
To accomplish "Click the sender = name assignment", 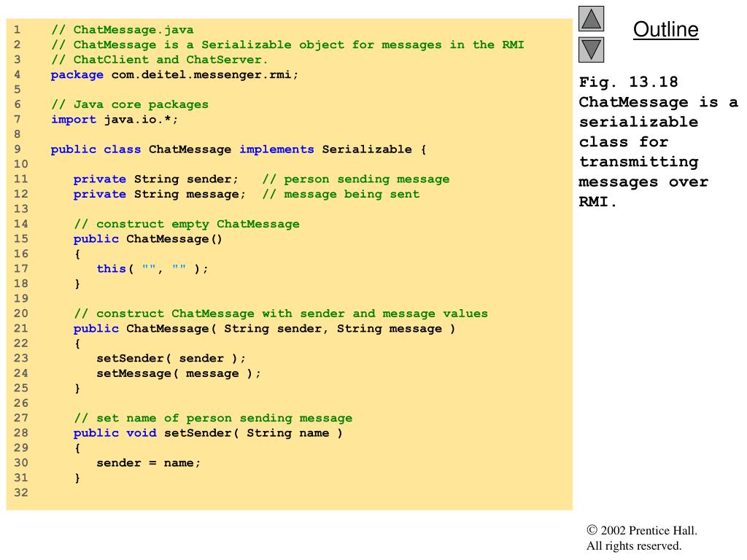I will (148, 463).
